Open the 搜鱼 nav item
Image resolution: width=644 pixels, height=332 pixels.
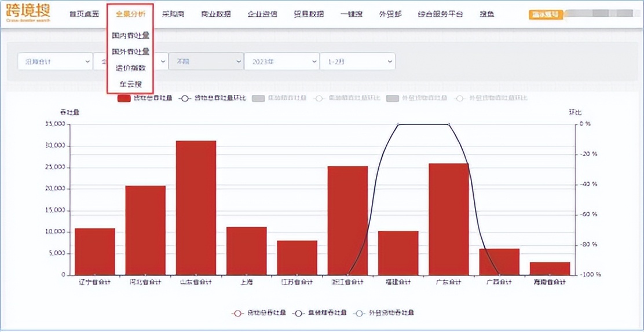pyautogui.click(x=486, y=14)
